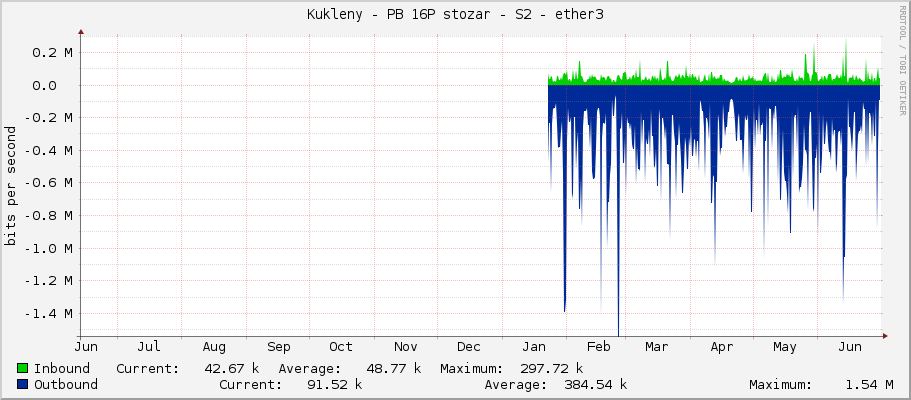Click the '0.2 M' y-axis label
This screenshot has height=400, width=911.
click(x=52, y=53)
